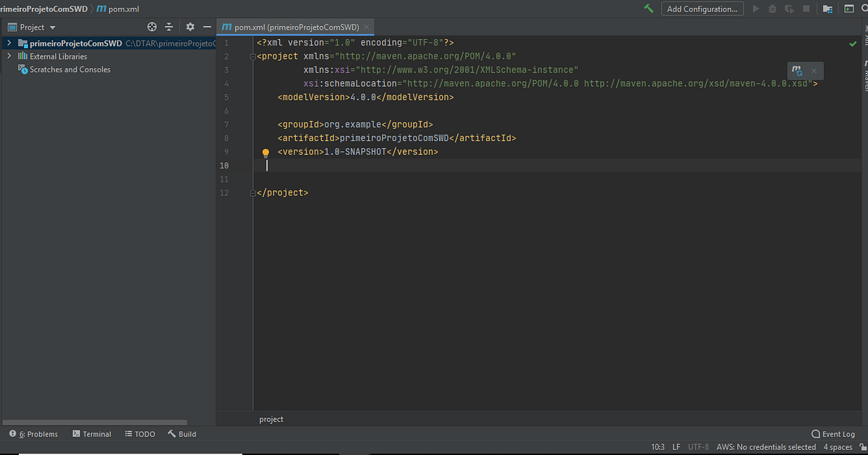This screenshot has height=455, width=868.
Task: Click the Maven reimport icon in the editor popup
Action: click(796, 70)
